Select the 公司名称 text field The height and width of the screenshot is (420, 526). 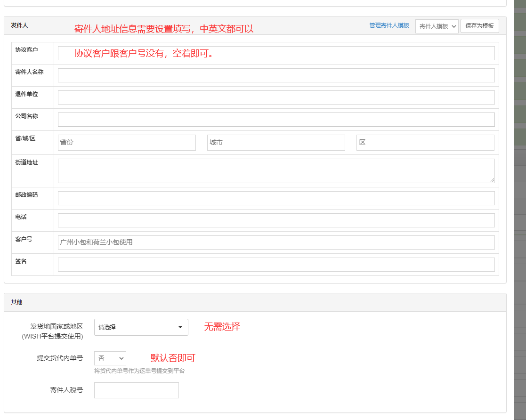[276, 120]
